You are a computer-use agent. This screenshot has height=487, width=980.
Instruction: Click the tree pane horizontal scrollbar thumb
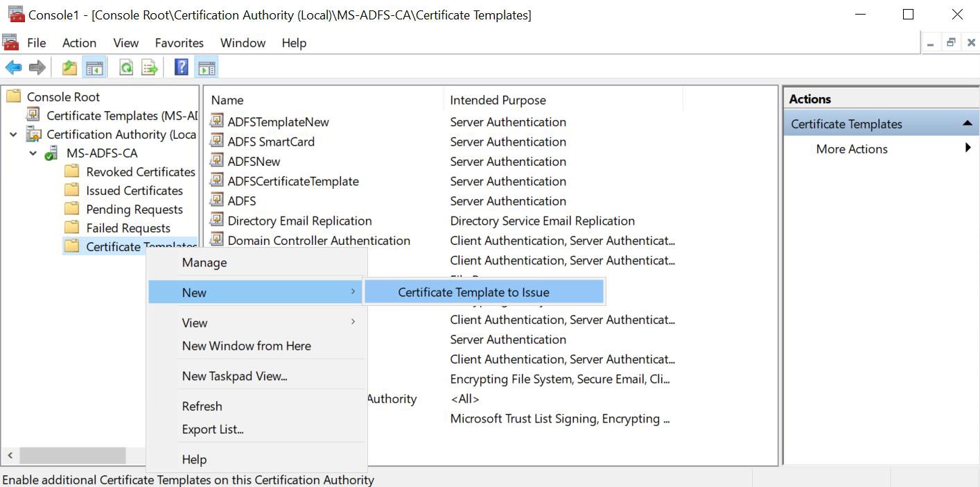73,456
